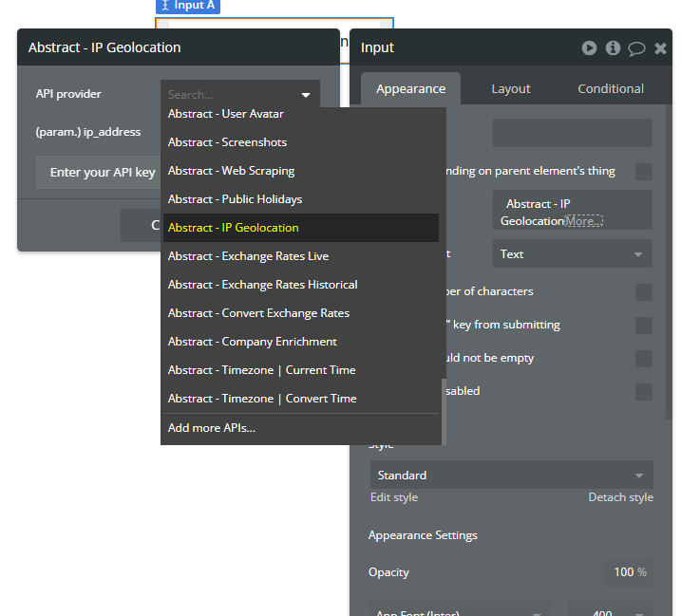Open the info icon in Input panel
The width and height of the screenshot is (681, 616).
tap(613, 47)
